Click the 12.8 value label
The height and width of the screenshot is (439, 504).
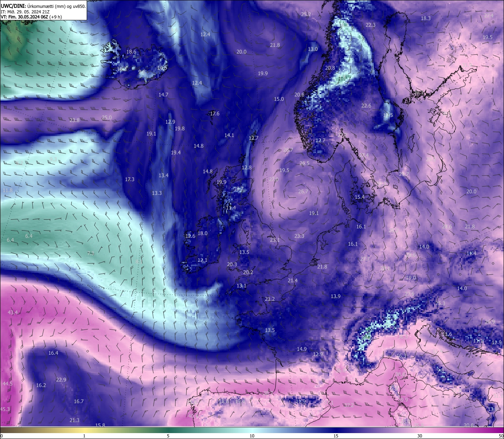pos(246,167)
